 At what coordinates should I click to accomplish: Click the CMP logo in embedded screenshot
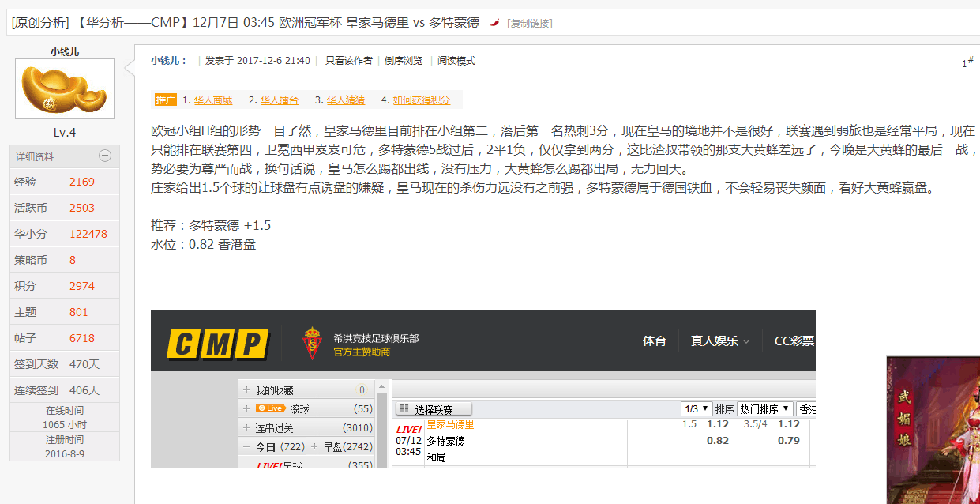pos(218,344)
